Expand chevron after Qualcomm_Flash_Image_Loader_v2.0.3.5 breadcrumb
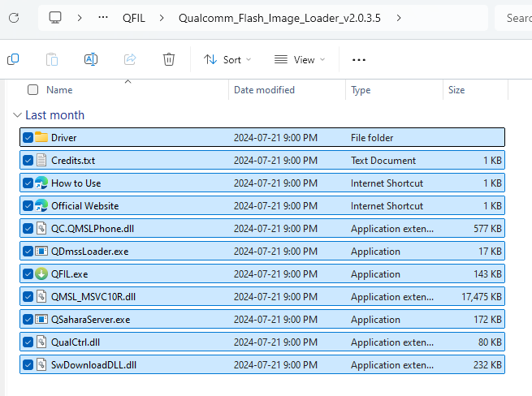 [399, 18]
